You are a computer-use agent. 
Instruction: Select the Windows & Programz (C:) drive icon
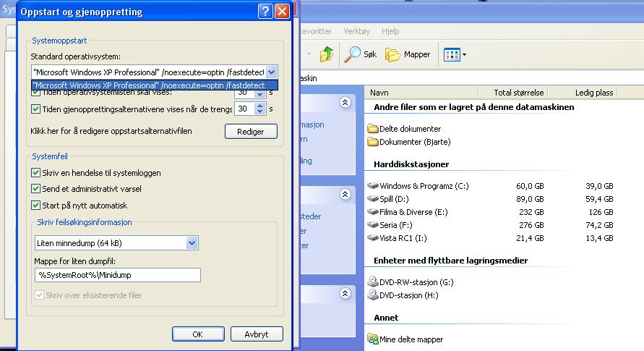pyautogui.click(x=372, y=186)
